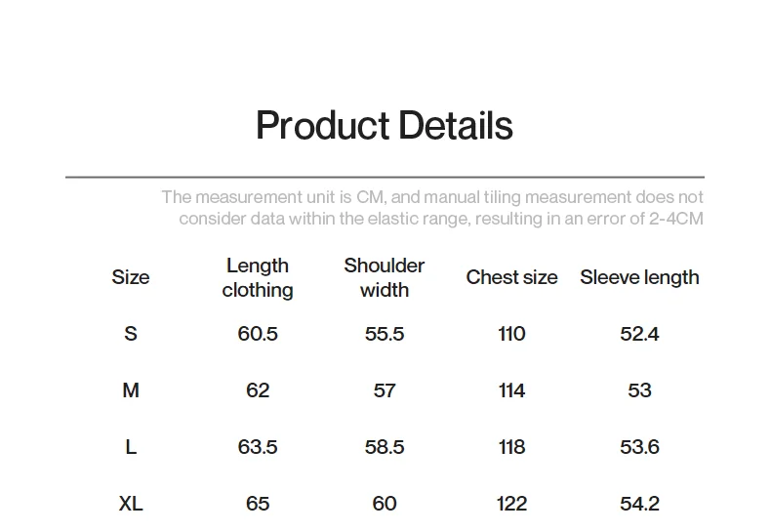Viewport: 771px width, 532px height.
Task: Select the L size row label
Action: (131, 447)
